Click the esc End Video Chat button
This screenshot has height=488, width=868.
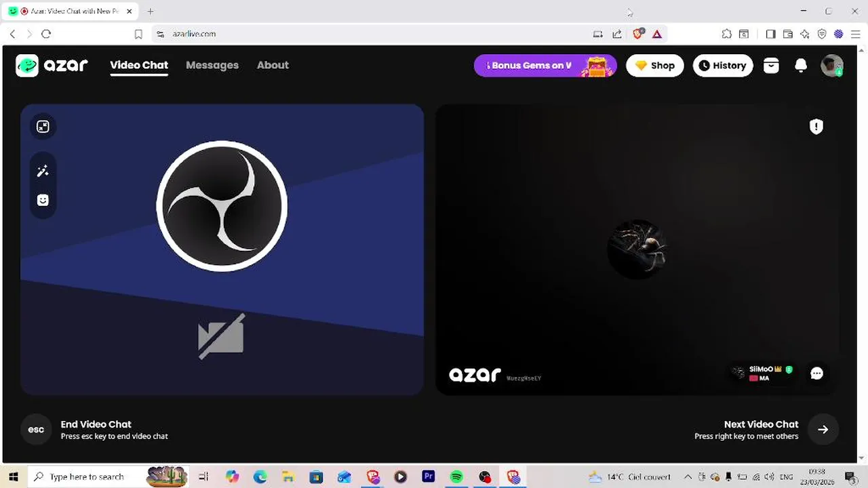pos(36,430)
